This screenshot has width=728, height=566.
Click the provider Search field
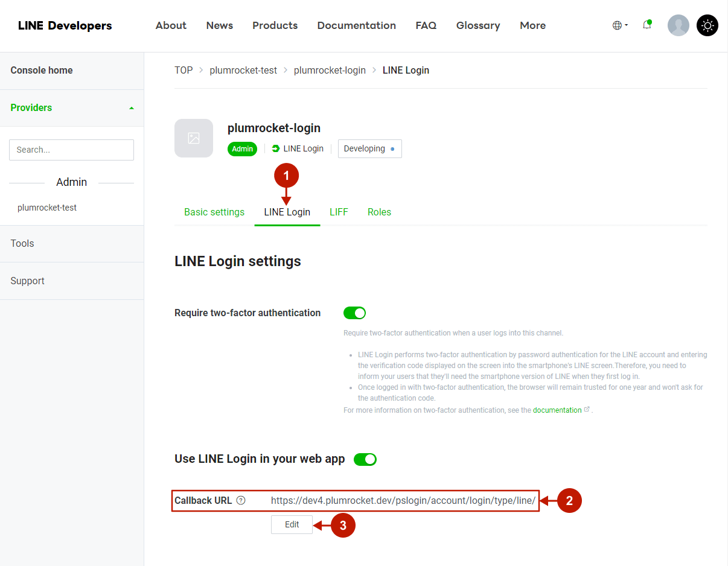tap(71, 150)
